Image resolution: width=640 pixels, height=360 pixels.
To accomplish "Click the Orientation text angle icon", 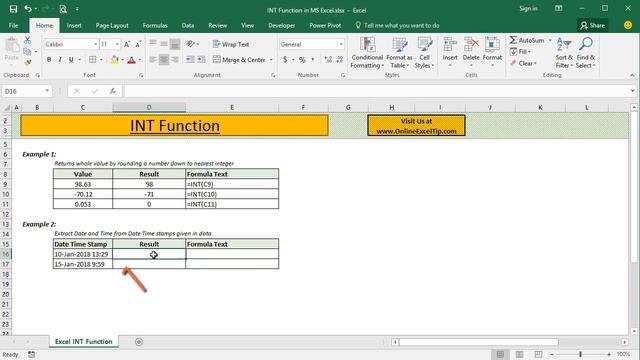I will pyautogui.click(x=190, y=44).
